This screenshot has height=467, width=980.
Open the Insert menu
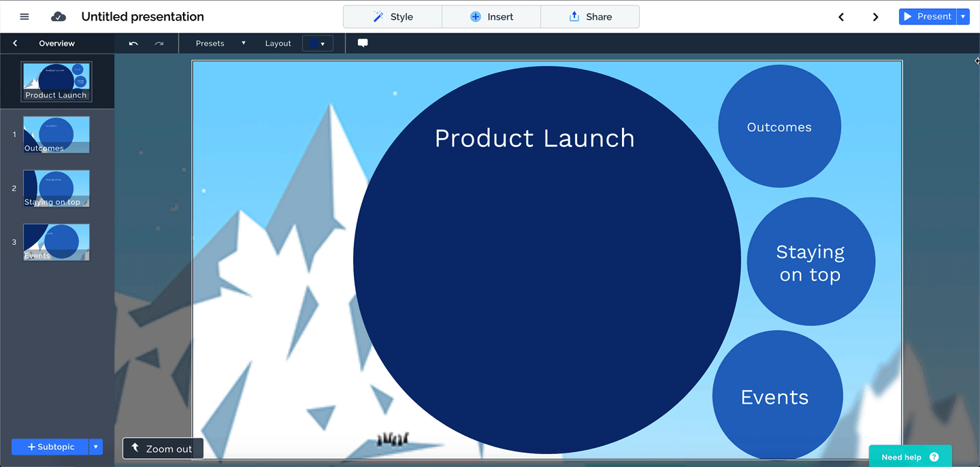(491, 16)
